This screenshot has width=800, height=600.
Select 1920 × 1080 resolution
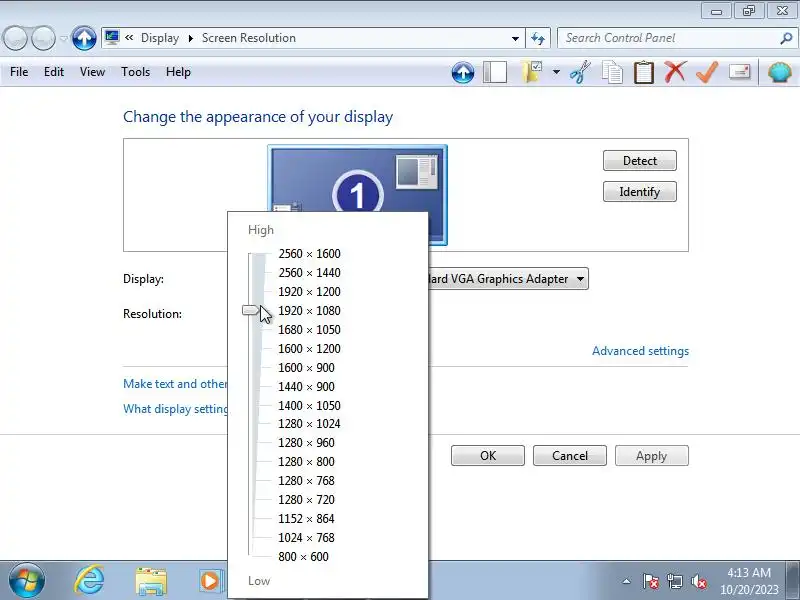click(309, 310)
